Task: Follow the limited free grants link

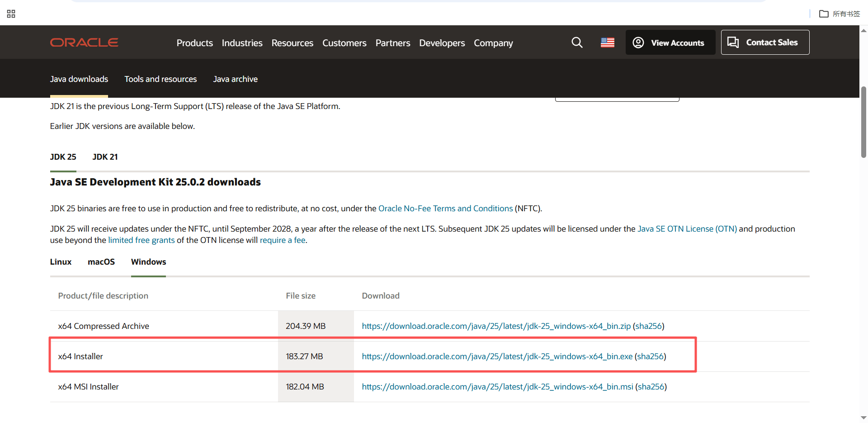Action: coord(142,240)
